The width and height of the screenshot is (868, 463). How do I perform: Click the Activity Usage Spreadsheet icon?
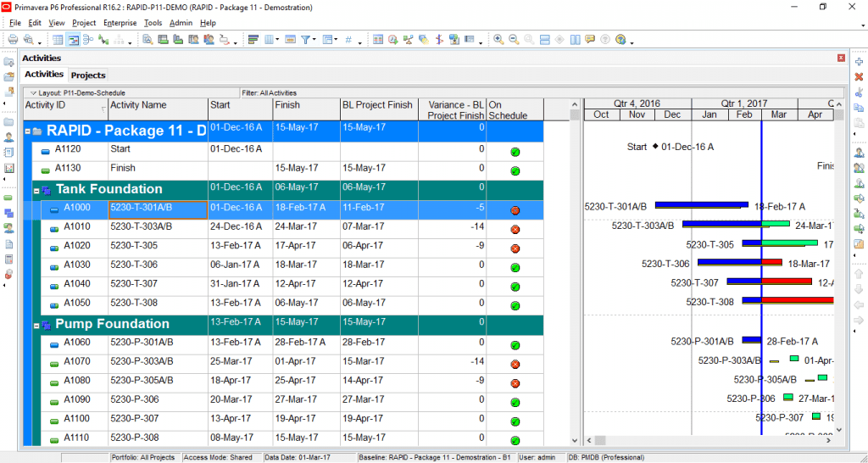click(x=163, y=39)
